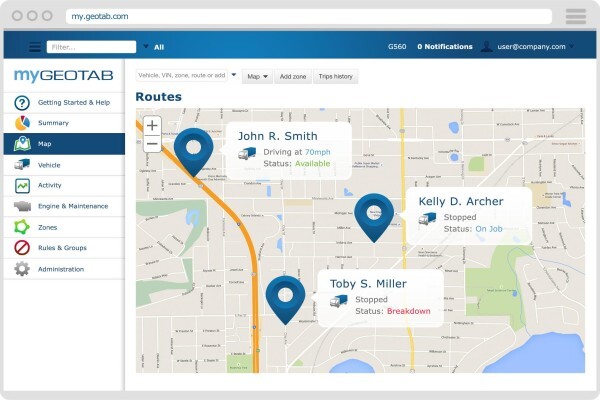Open the user@company.com account dropdown arrow

pyautogui.click(x=571, y=46)
